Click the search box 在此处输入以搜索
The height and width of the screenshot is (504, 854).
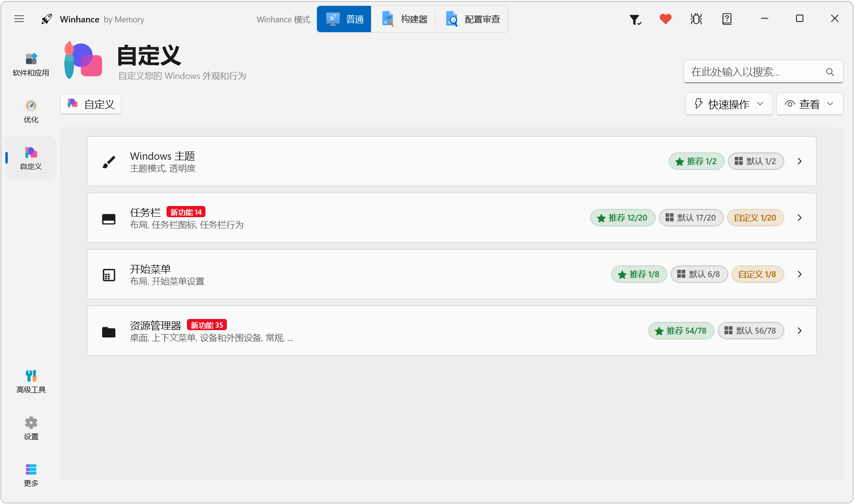tap(763, 72)
